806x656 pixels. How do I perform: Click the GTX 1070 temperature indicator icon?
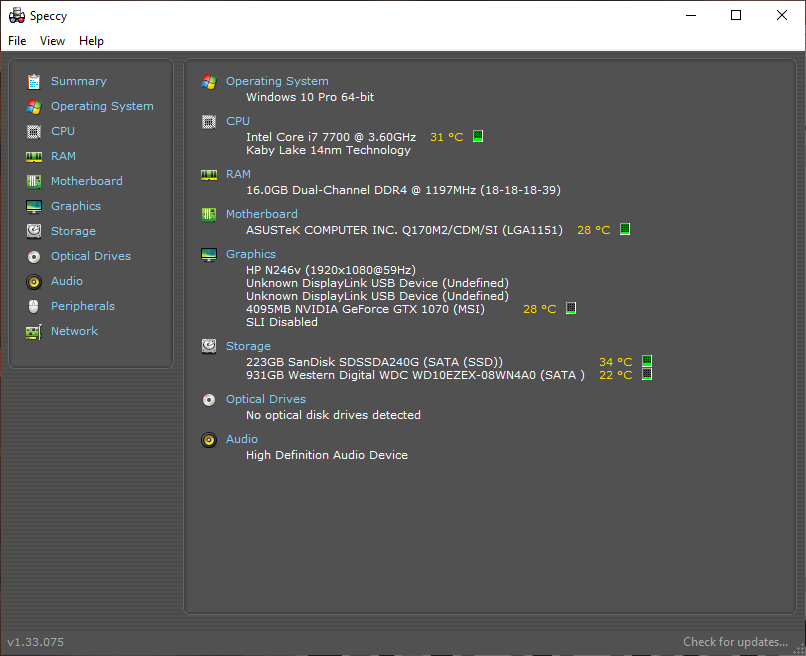[x=571, y=308]
